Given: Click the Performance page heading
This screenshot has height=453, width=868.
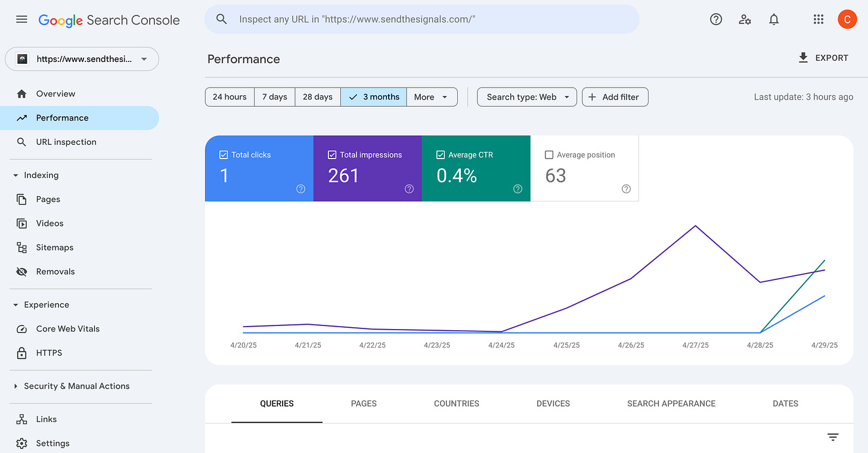Looking at the screenshot, I should tap(244, 59).
